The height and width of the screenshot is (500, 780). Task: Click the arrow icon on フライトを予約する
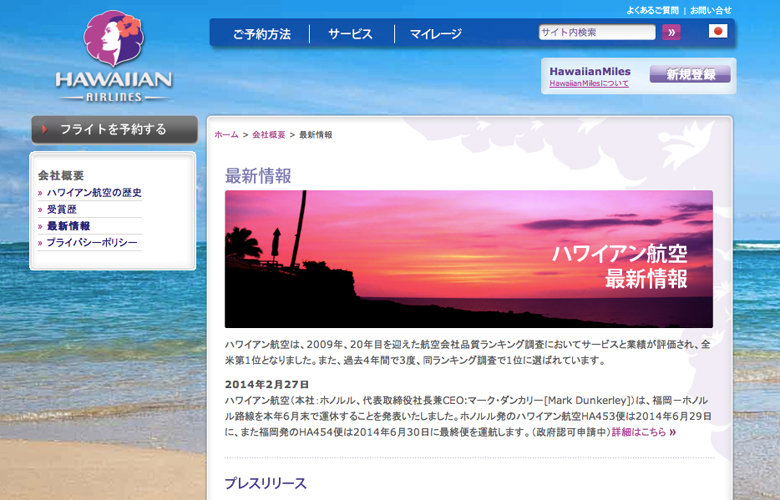(x=45, y=130)
